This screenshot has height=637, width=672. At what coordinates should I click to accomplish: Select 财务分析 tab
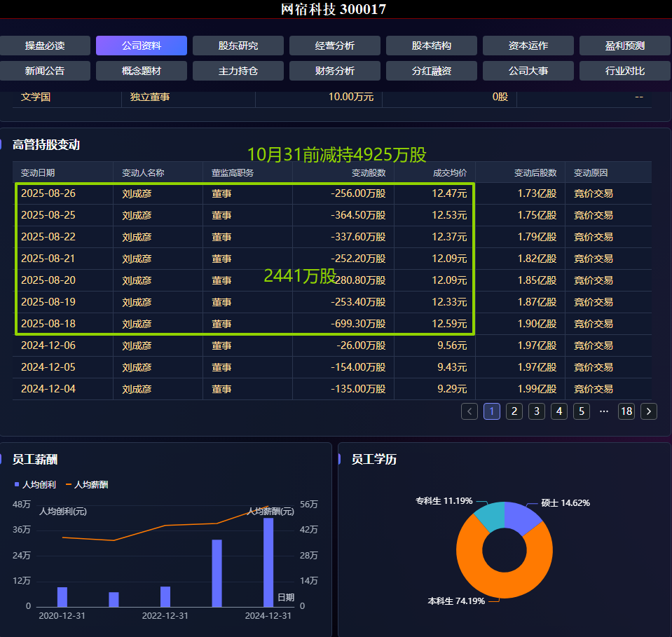click(335, 71)
